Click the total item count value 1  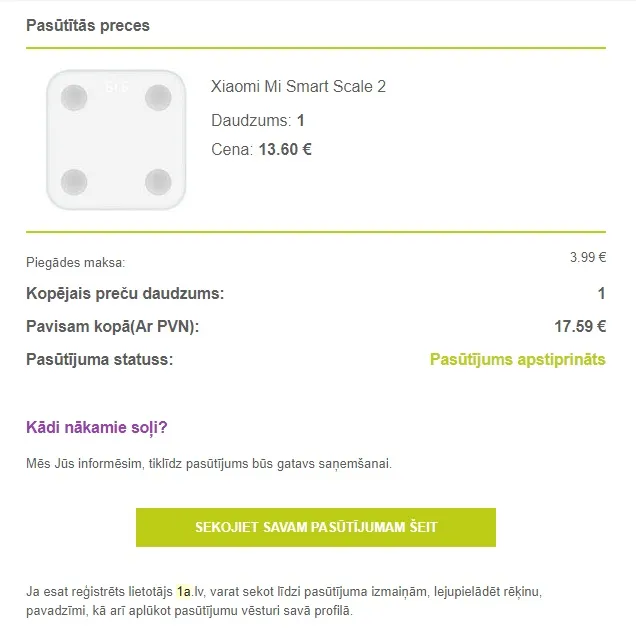click(602, 293)
